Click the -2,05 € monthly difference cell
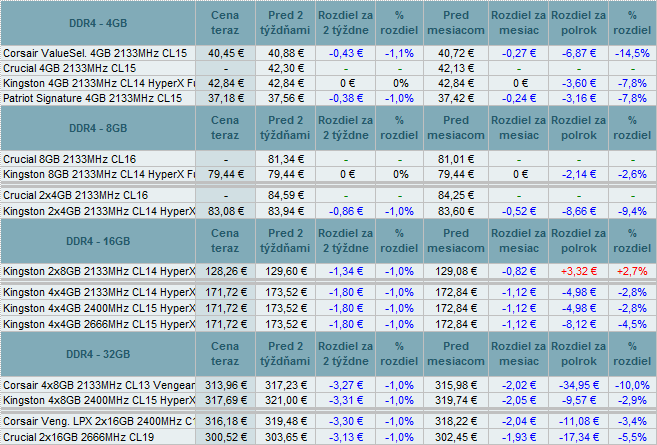 click(519, 400)
